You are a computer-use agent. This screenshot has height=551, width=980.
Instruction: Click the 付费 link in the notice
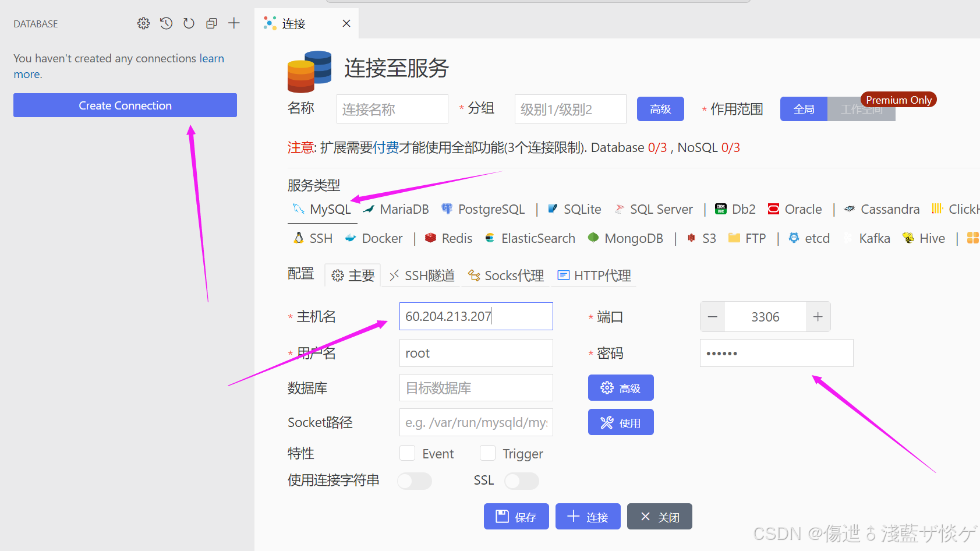(385, 147)
